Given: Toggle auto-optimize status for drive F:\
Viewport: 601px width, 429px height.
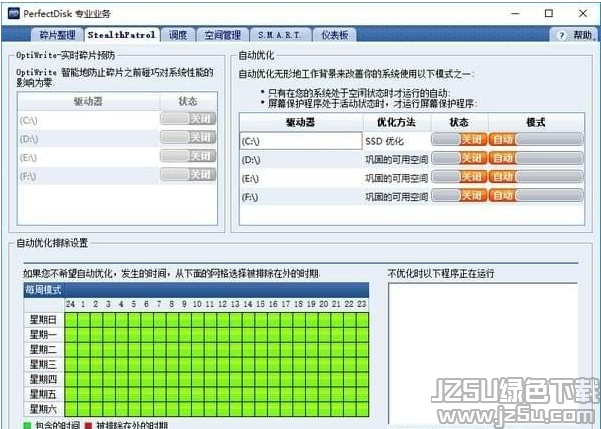Looking at the screenshot, I should (x=459, y=196).
